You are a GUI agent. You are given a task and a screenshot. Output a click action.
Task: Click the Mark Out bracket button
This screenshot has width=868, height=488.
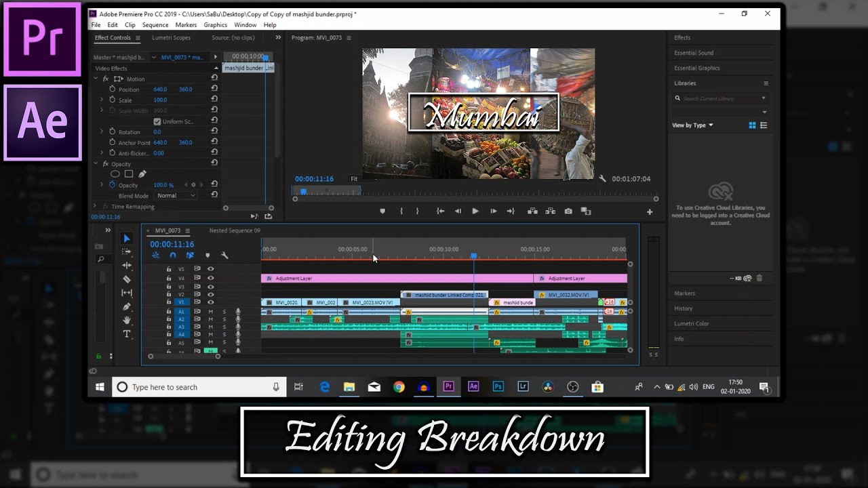417,211
